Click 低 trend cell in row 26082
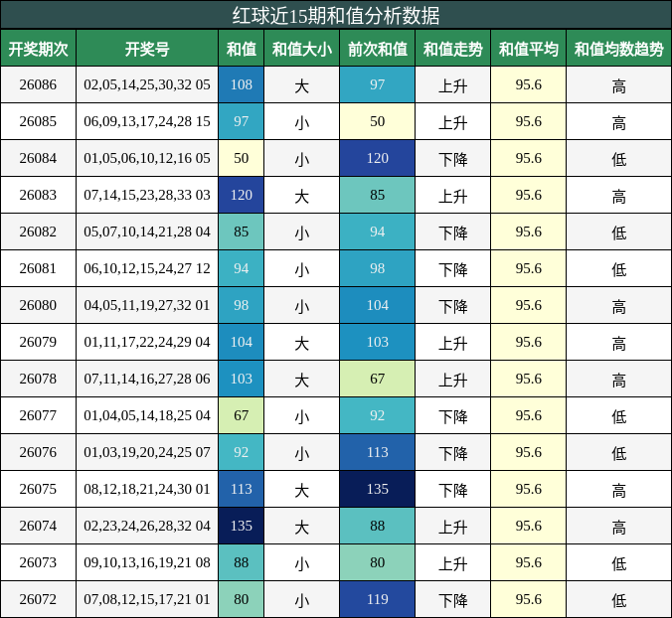672x618 pixels. click(x=619, y=232)
